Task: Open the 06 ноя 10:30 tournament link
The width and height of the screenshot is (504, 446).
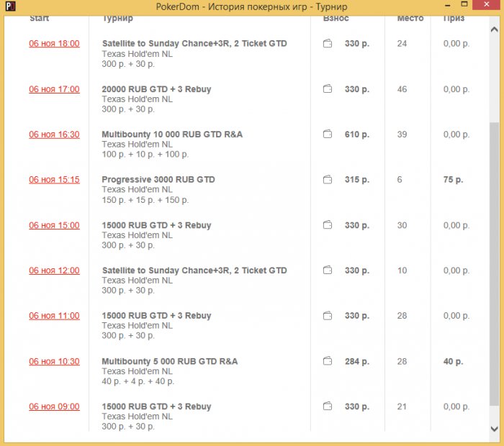Action: click(54, 361)
